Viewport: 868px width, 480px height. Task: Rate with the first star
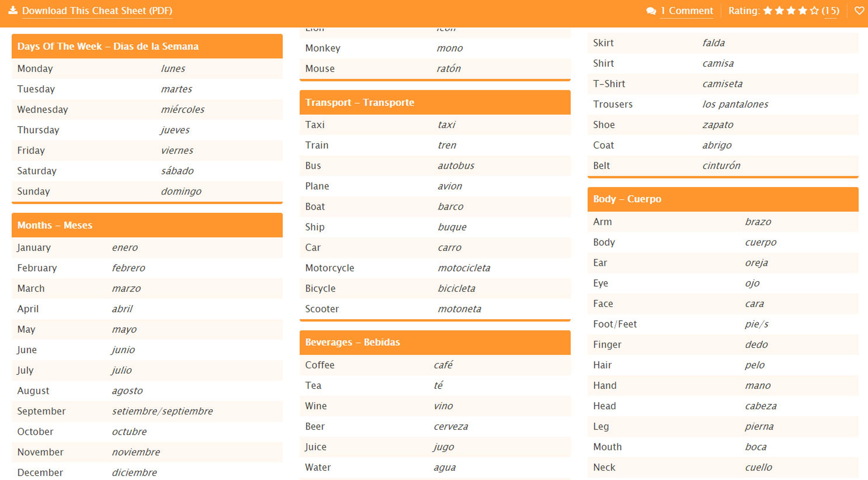click(768, 11)
